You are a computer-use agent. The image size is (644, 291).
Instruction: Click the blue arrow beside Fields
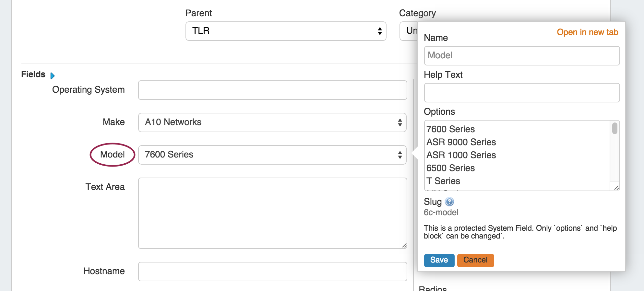pyautogui.click(x=53, y=76)
